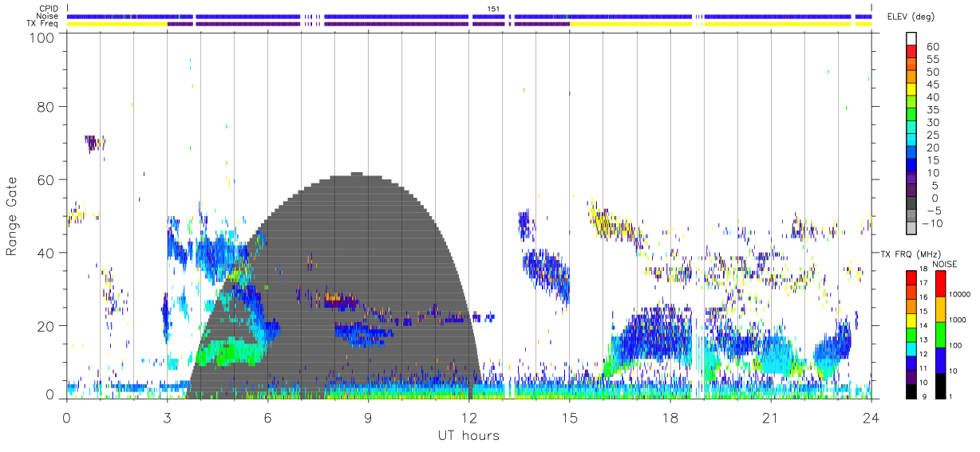
Task: Click the Range Gate axis tick '40'
Action: (x=46, y=253)
